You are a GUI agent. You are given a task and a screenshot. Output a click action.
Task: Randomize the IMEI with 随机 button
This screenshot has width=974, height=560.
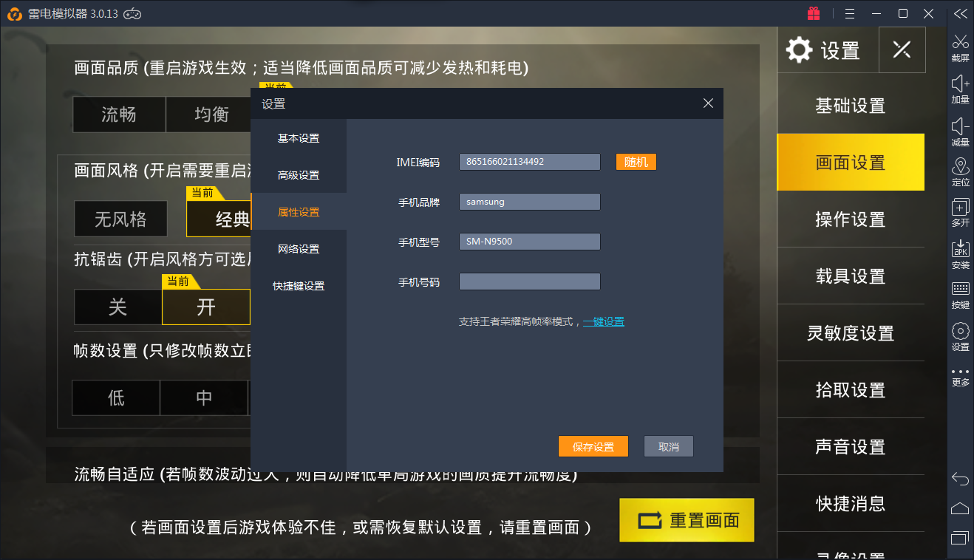[x=635, y=161]
